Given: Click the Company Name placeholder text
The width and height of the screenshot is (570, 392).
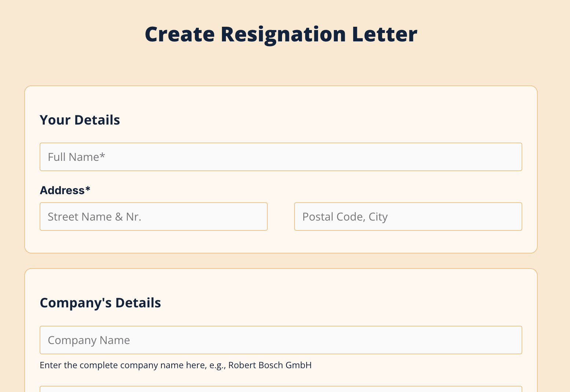Looking at the screenshot, I should tap(89, 340).
